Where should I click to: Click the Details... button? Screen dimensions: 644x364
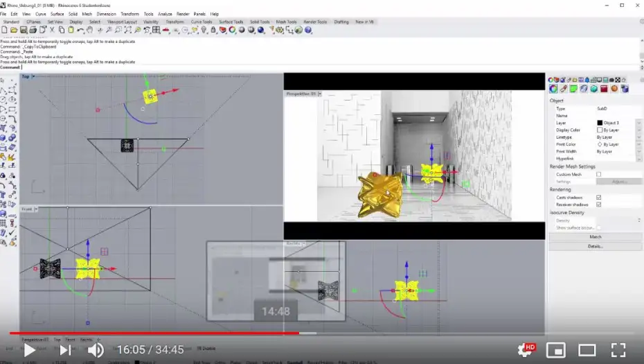point(595,246)
